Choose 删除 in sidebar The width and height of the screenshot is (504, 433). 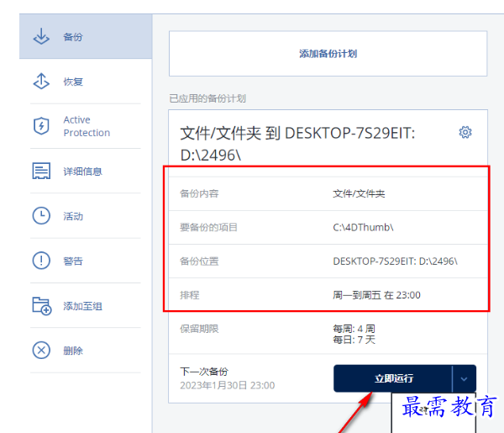click(86, 351)
